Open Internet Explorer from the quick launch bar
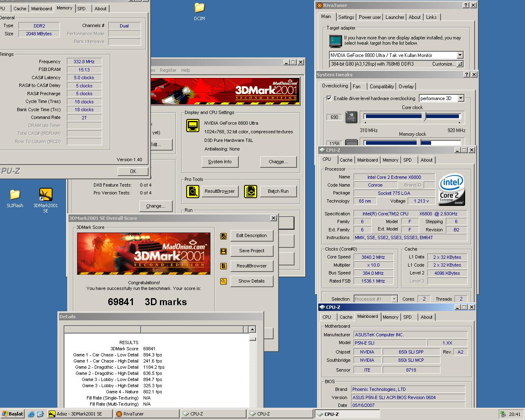 [x=32, y=414]
